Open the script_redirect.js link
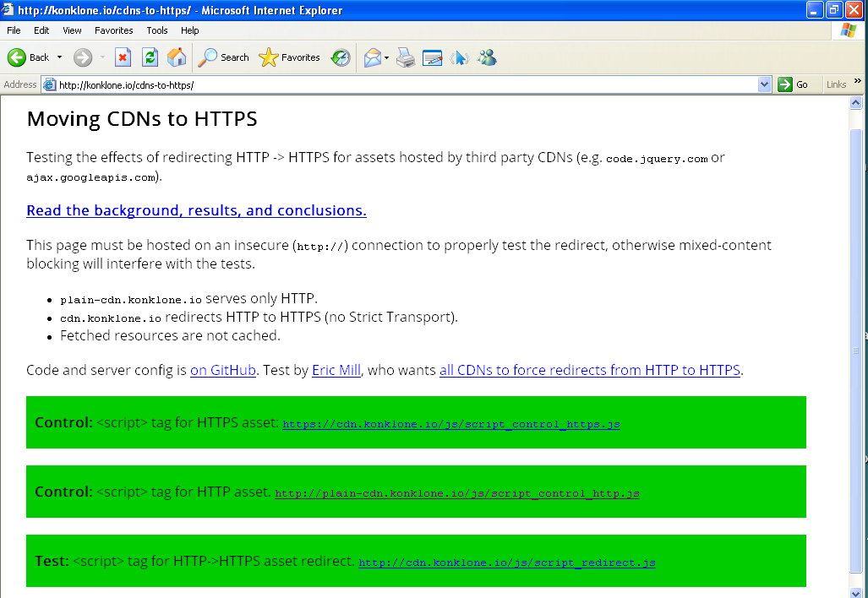This screenshot has height=598, width=868. point(507,563)
